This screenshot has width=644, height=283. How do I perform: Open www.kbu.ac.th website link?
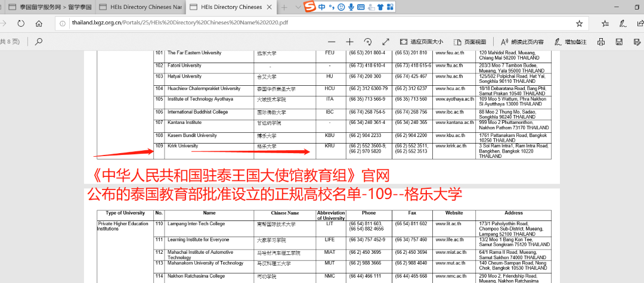click(x=450, y=135)
